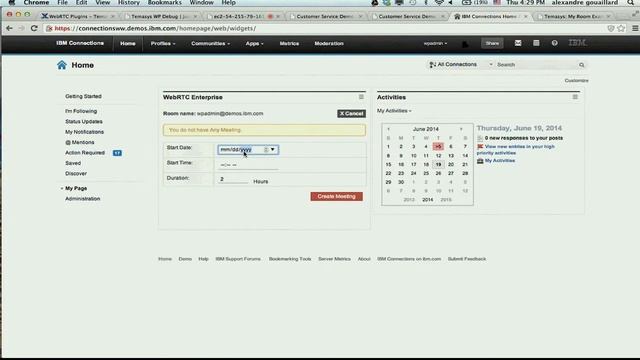Click the Share button
The height and width of the screenshot is (360, 640).
(x=492, y=43)
